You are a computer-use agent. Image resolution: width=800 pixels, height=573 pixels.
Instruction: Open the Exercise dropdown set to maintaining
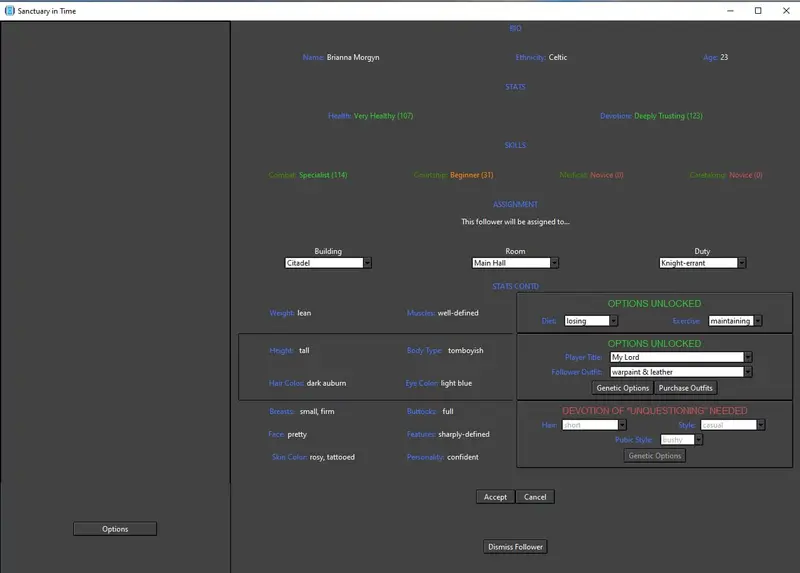(x=735, y=321)
